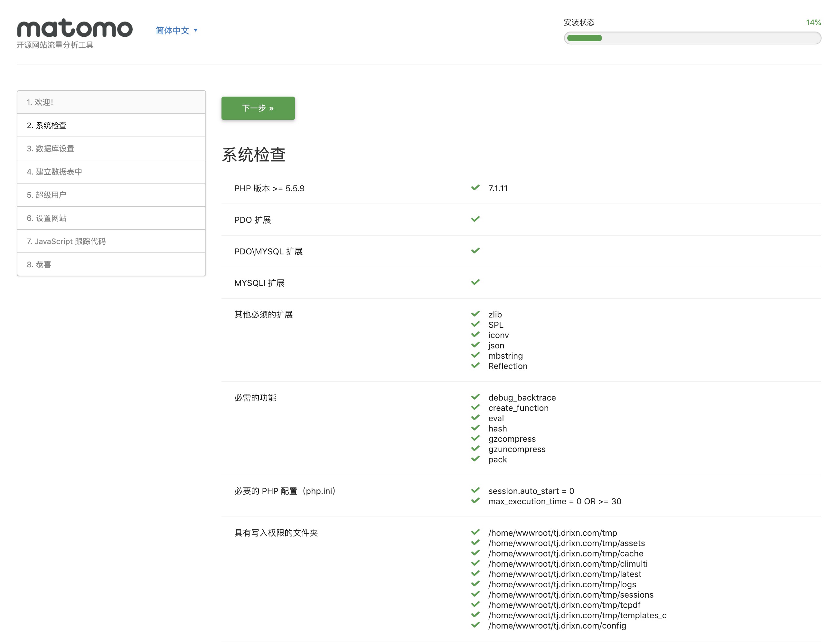The width and height of the screenshot is (837, 644).
Task: Click the PHP 版本 >= 5.5.9 label
Action: [269, 188]
